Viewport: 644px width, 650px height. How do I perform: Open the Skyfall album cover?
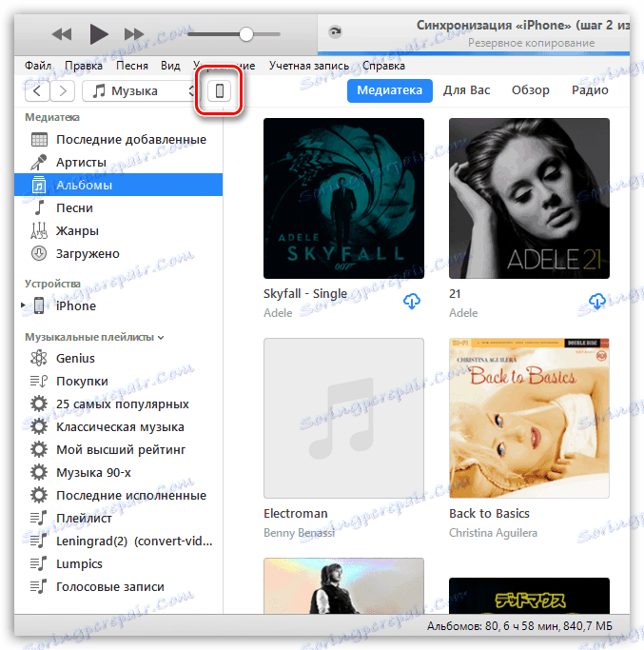343,198
